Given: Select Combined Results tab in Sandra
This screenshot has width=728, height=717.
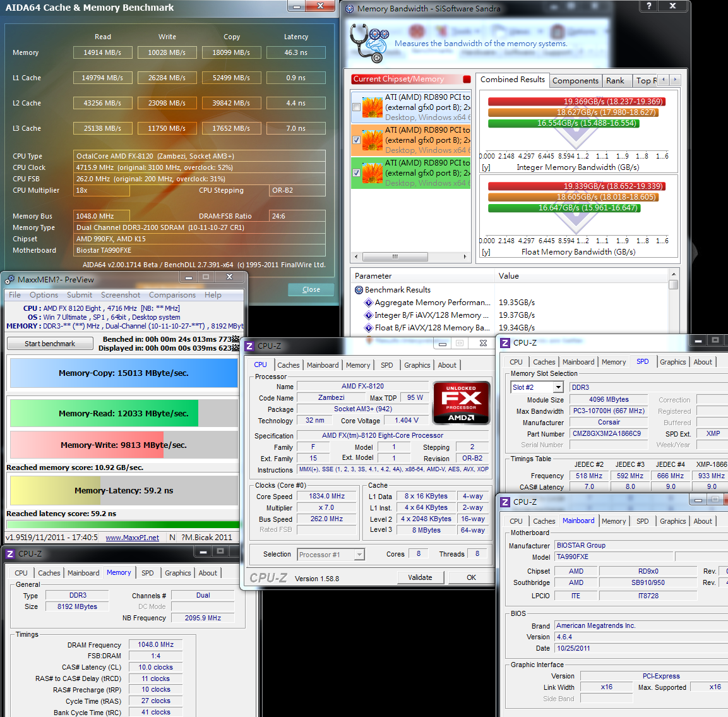Looking at the screenshot, I should [513, 80].
